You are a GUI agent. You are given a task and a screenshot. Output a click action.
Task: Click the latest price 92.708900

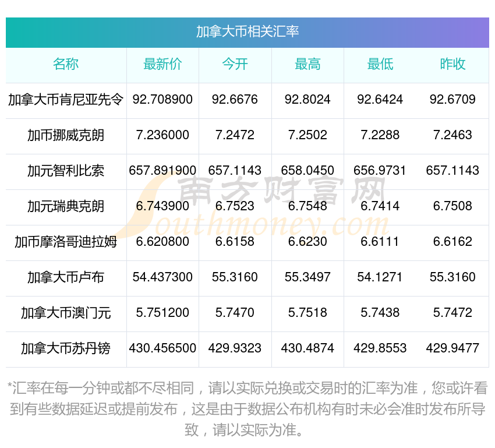pyautogui.click(x=162, y=100)
